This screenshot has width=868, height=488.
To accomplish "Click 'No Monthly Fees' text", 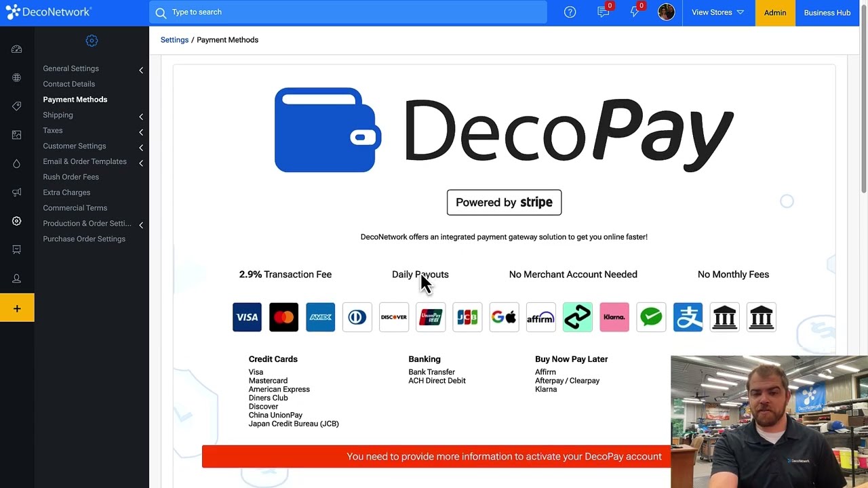I will pos(733,274).
